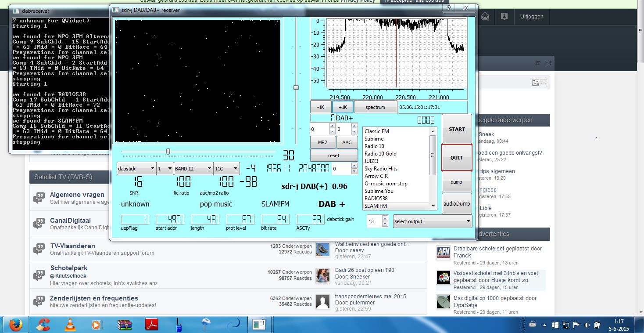Open the blue crescent taskbar icon
The height and width of the screenshot is (333, 644).
click(x=233, y=325)
